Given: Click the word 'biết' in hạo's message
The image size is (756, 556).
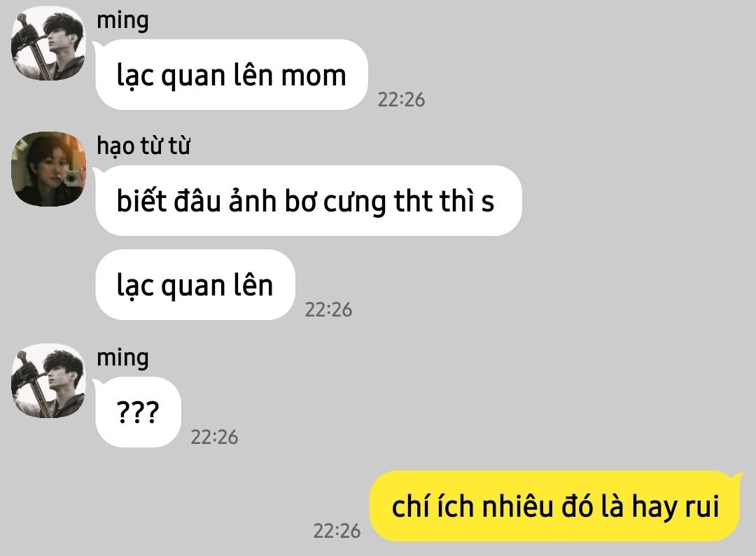Looking at the screenshot, I should point(141,200).
